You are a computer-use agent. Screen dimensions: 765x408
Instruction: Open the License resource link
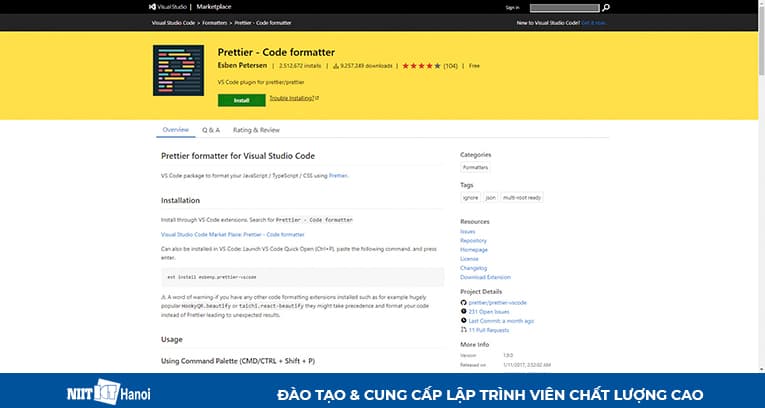(469, 259)
